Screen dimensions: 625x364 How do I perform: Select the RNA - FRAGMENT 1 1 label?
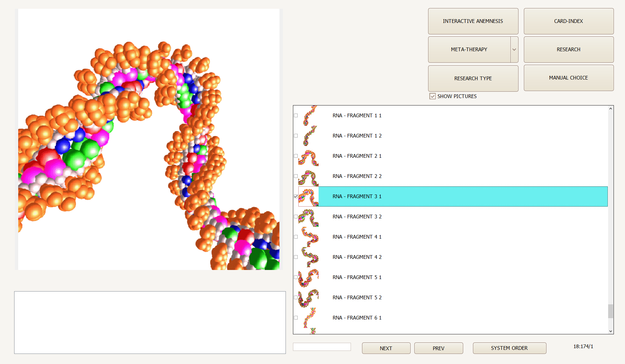[357, 116]
